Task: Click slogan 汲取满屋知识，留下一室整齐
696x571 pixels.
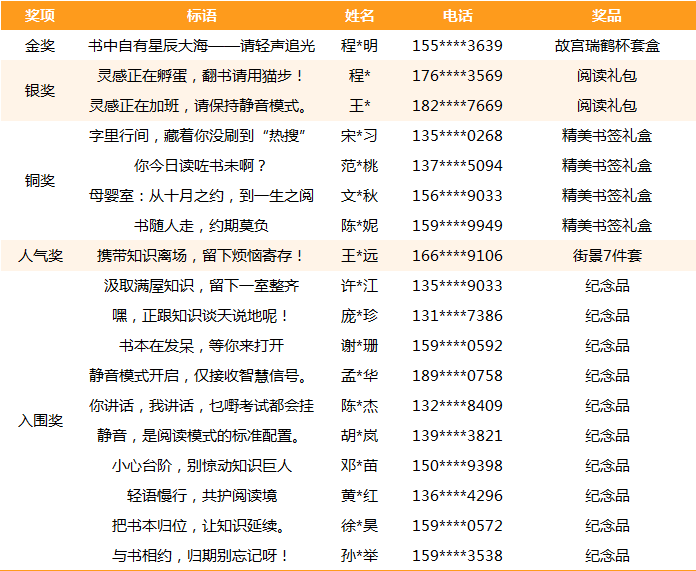Action: pos(202,286)
